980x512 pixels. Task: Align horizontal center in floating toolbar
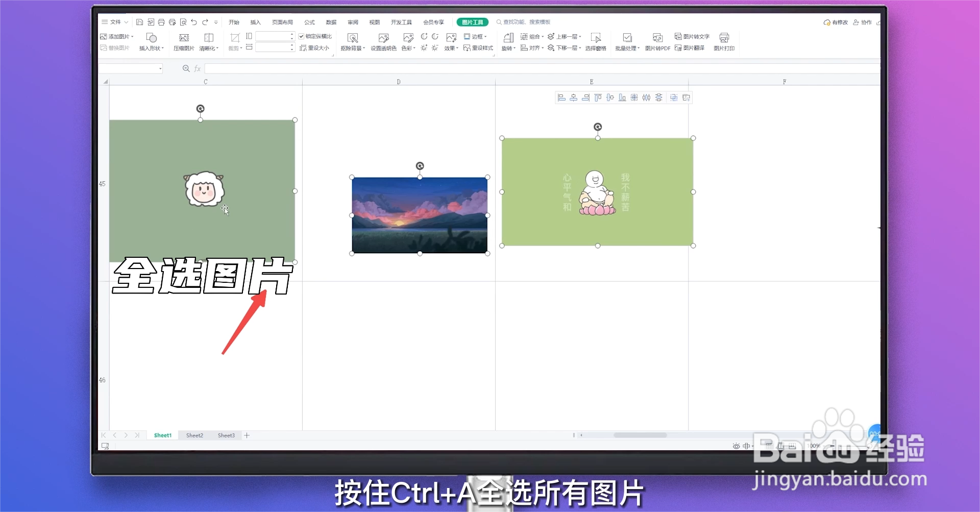click(574, 97)
